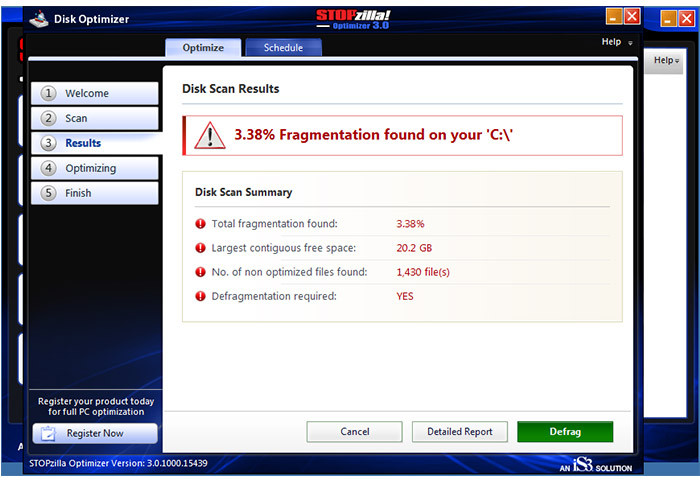
Task: Click the Disk Optimizer app icon in title bar
Action: pyautogui.click(x=38, y=19)
